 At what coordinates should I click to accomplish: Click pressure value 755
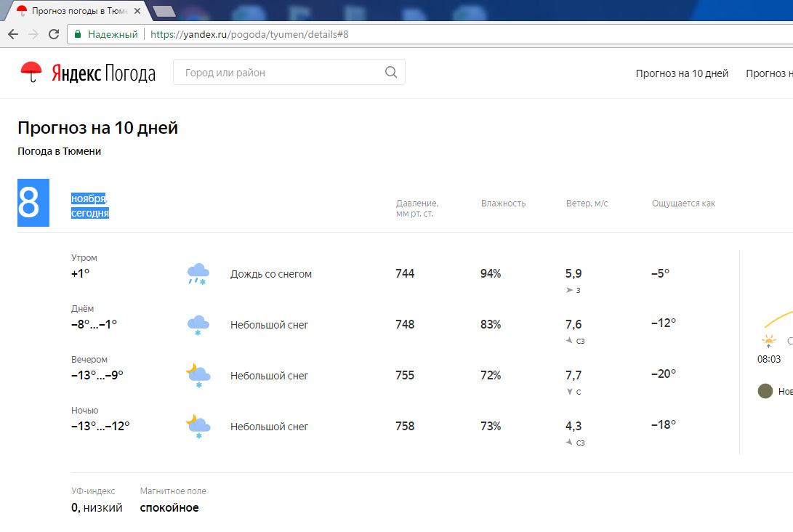click(x=405, y=375)
